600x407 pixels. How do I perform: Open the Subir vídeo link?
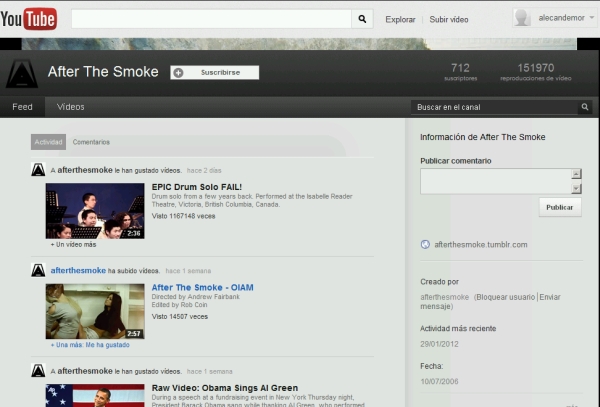point(449,20)
